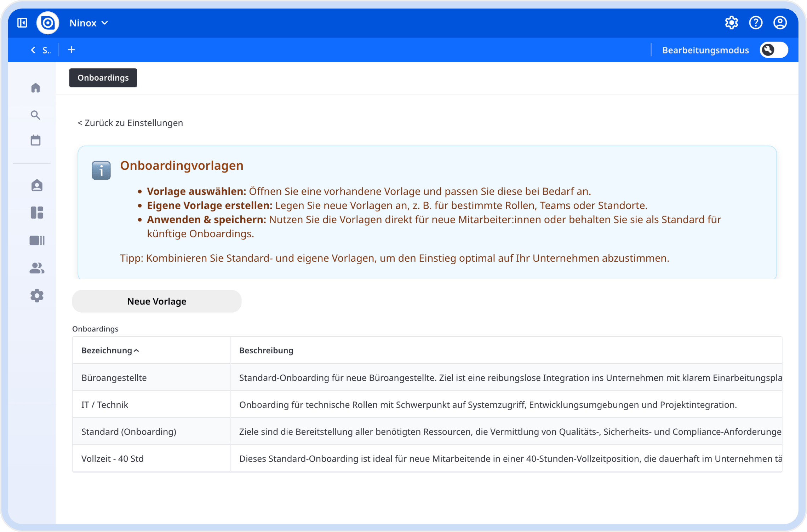This screenshot has height=532, width=807.
Task: Open the dashboard layout icon
Action: click(x=37, y=213)
